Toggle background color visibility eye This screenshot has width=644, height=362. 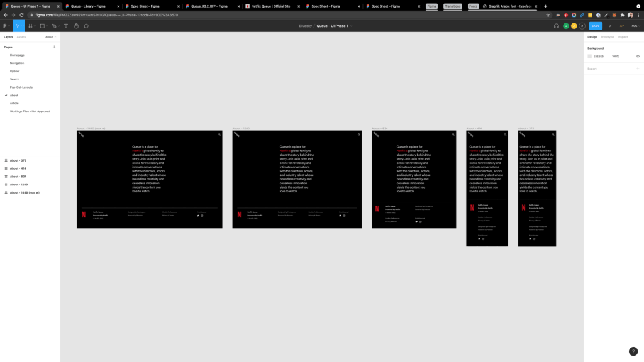[638, 56]
